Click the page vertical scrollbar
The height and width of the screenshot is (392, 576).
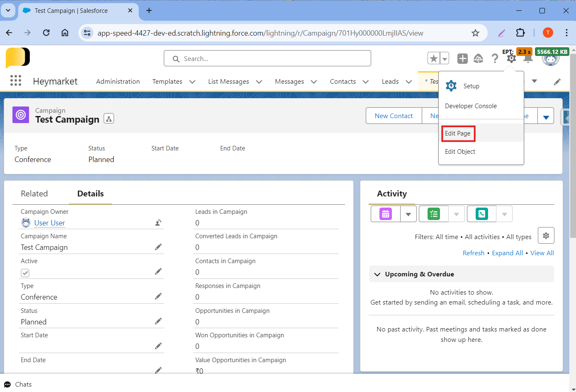click(x=573, y=145)
